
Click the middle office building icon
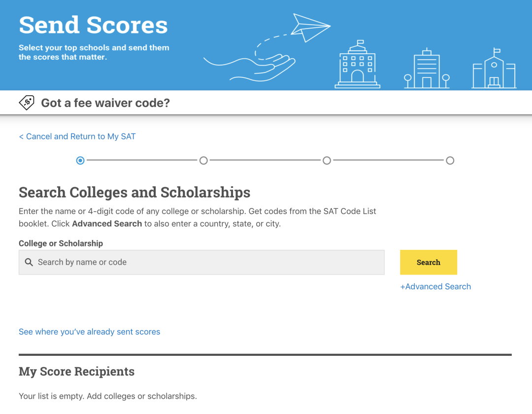[x=427, y=69]
